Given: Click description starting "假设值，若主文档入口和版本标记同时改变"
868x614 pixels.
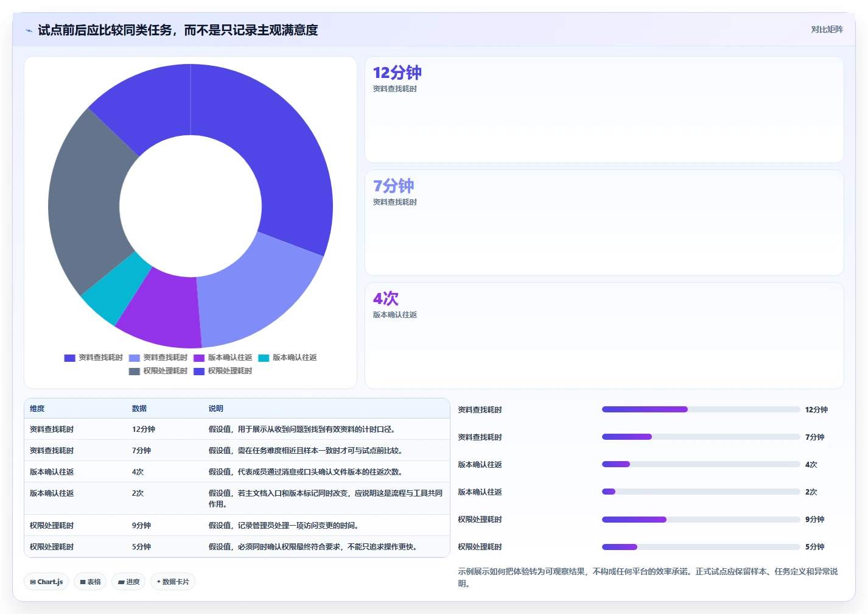Looking at the screenshot, I should coord(326,499).
